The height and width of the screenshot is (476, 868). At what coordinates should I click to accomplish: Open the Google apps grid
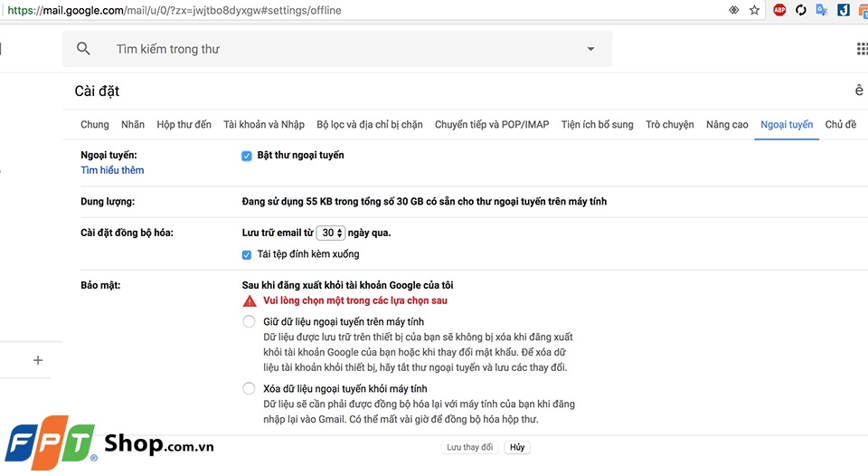(862, 49)
